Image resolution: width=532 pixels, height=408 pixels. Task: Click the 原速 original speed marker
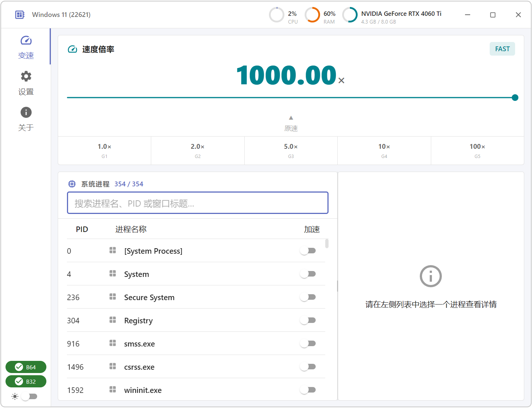point(291,124)
